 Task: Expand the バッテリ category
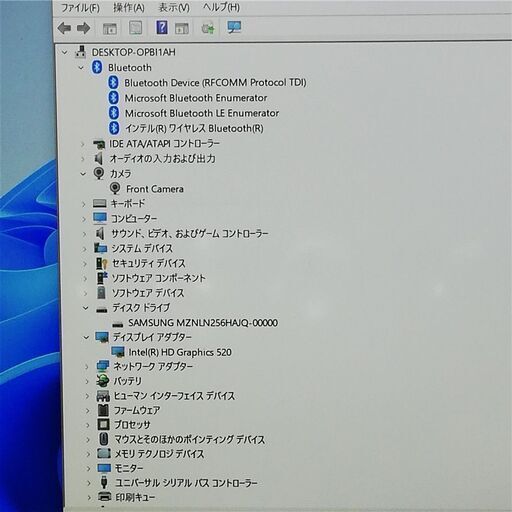[x=87, y=381]
